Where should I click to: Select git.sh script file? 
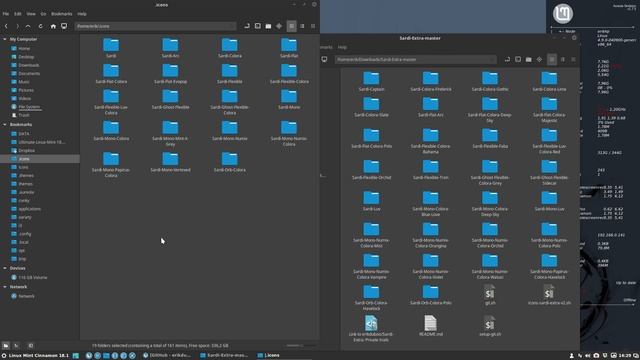pyautogui.click(x=490, y=295)
